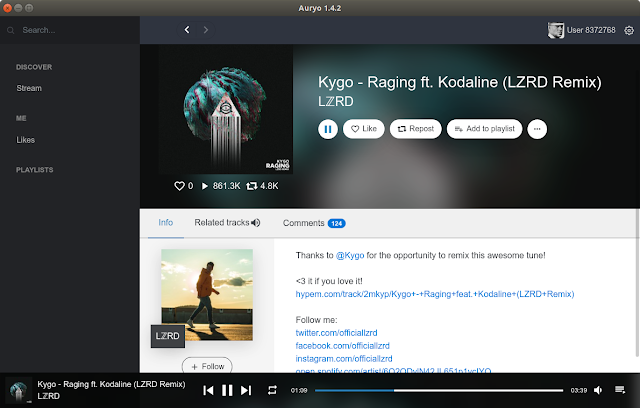
Task: Click the PLAYLISTS section header
Action: click(35, 170)
